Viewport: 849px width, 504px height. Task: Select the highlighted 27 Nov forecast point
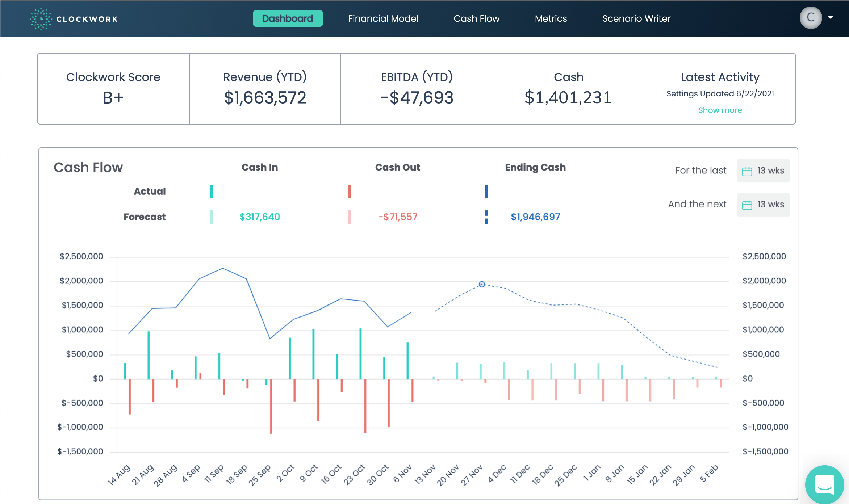481,284
